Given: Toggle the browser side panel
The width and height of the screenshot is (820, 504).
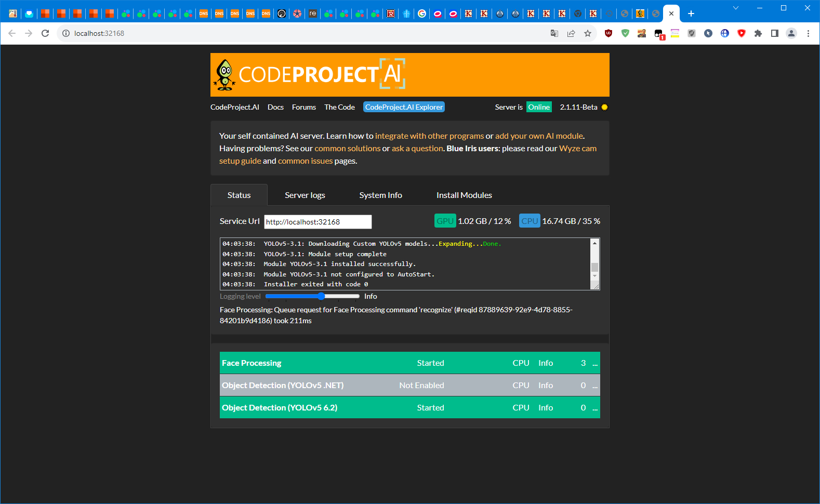Looking at the screenshot, I should 775,33.
